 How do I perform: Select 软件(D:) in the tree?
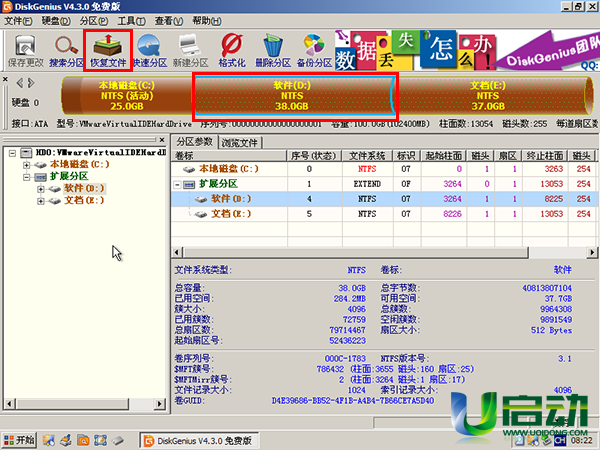[84, 188]
